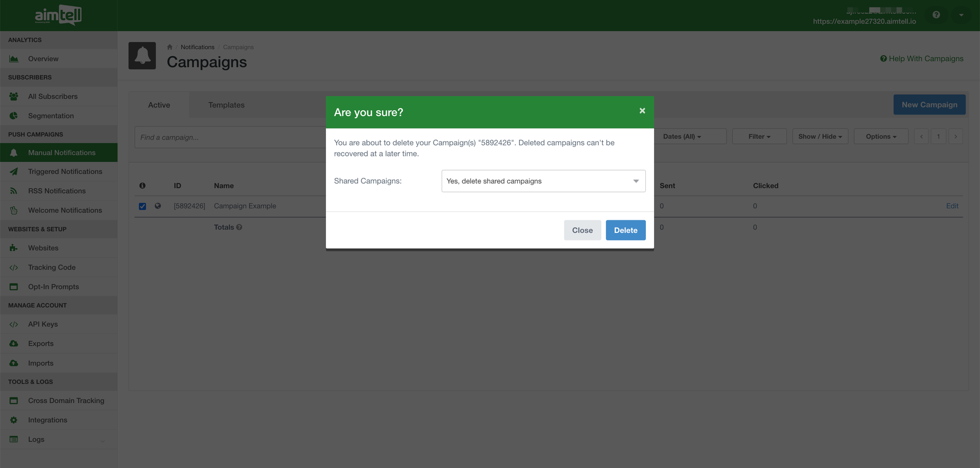
Task: Open the Dates (All) dropdown
Action: pos(682,136)
